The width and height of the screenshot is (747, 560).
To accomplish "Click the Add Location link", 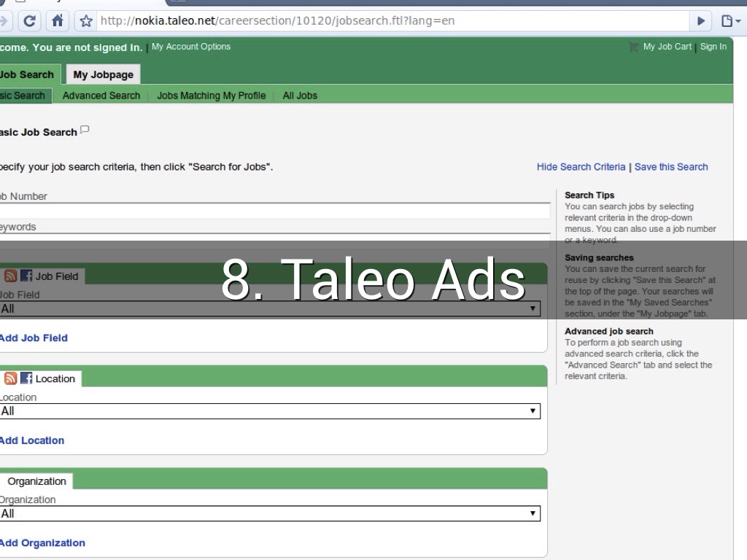I will click(x=32, y=440).
